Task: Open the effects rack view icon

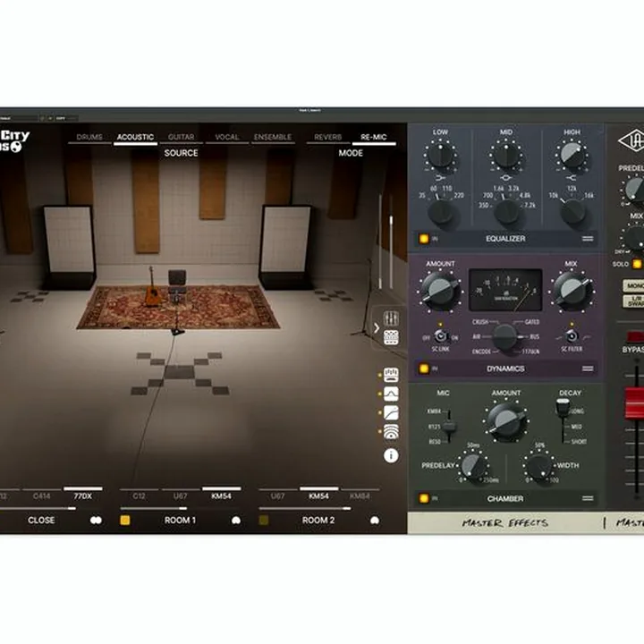Action: pyautogui.click(x=391, y=337)
